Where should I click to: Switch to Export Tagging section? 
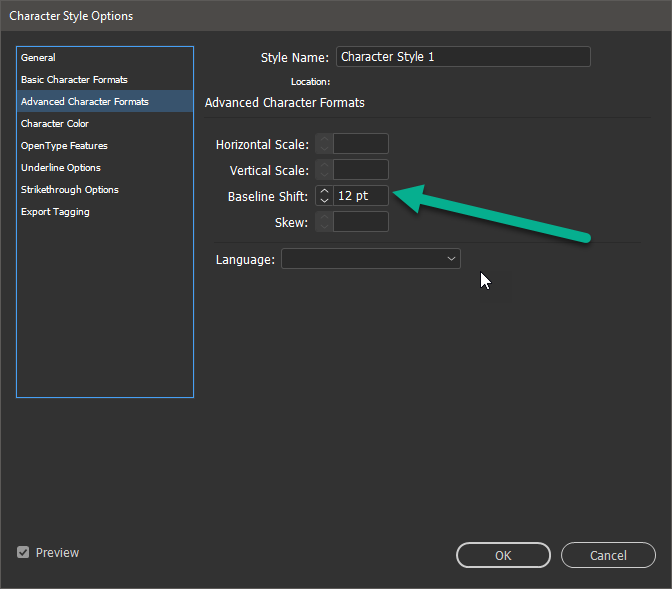click(55, 212)
